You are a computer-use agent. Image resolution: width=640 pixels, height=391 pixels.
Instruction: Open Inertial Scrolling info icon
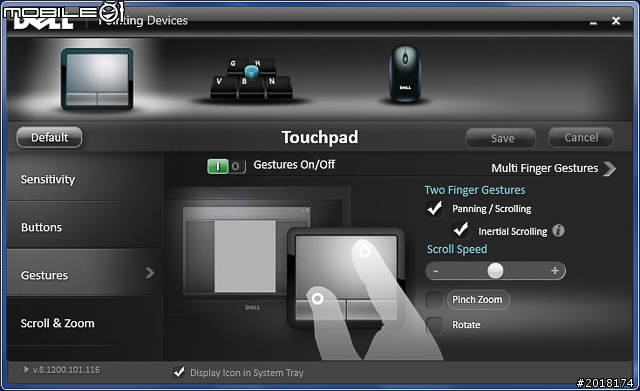pyautogui.click(x=558, y=231)
